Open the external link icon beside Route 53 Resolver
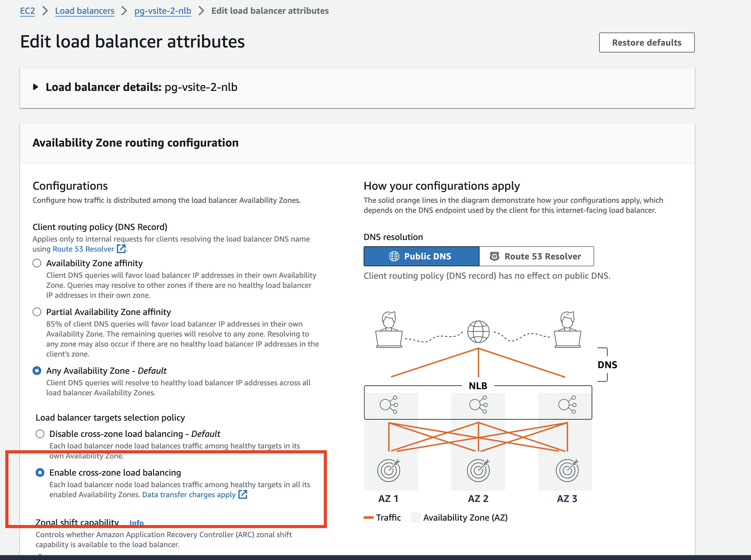751x560 pixels. click(121, 249)
